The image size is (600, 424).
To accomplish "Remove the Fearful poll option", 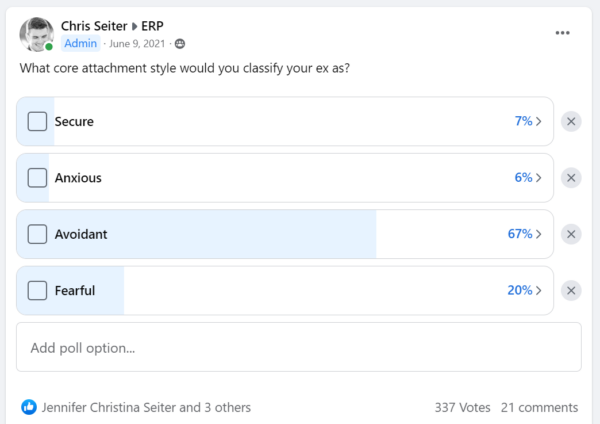I will [571, 290].
